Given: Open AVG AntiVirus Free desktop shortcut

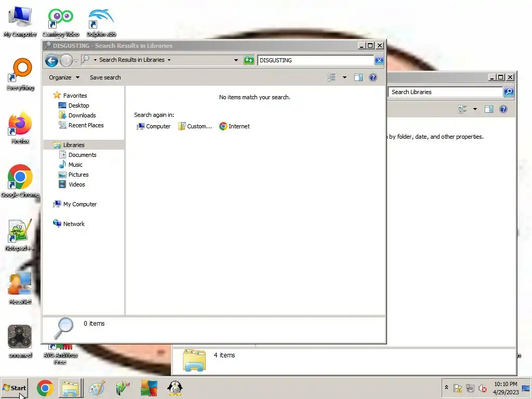Looking at the screenshot, I should tap(60, 354).
